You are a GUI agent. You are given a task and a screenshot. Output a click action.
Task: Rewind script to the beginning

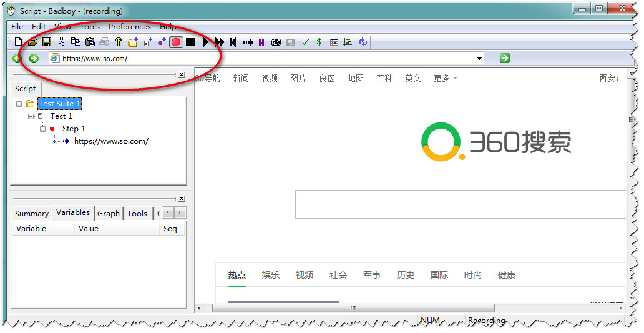point(233,42)
